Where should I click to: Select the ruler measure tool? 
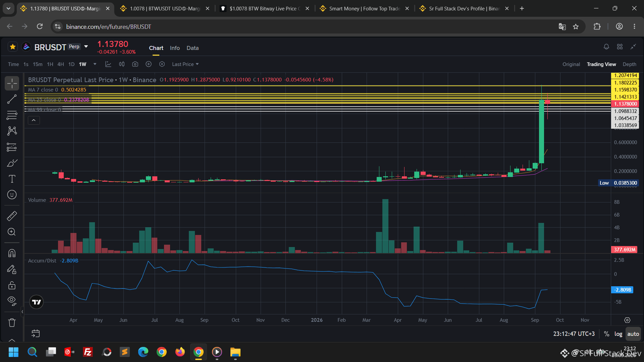(x=12, y=216)
